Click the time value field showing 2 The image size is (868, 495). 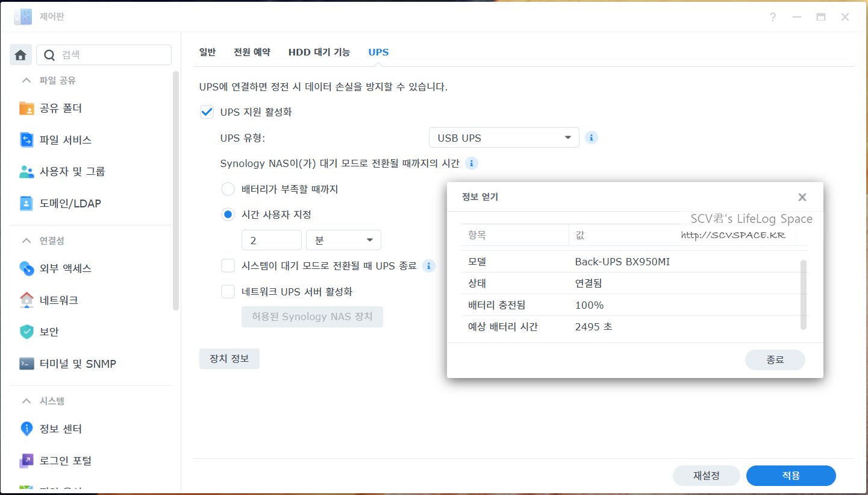272,240
